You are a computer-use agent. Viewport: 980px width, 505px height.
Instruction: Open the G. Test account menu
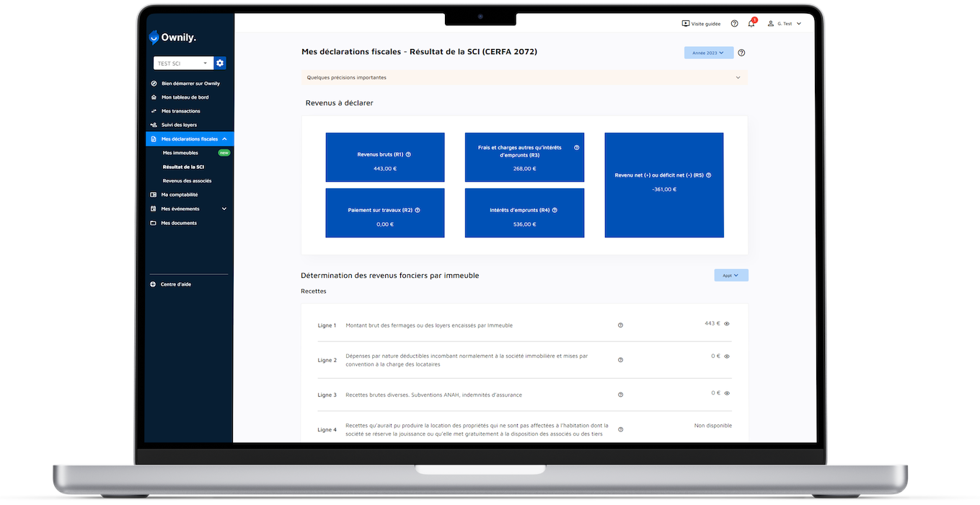click(784, 23)
